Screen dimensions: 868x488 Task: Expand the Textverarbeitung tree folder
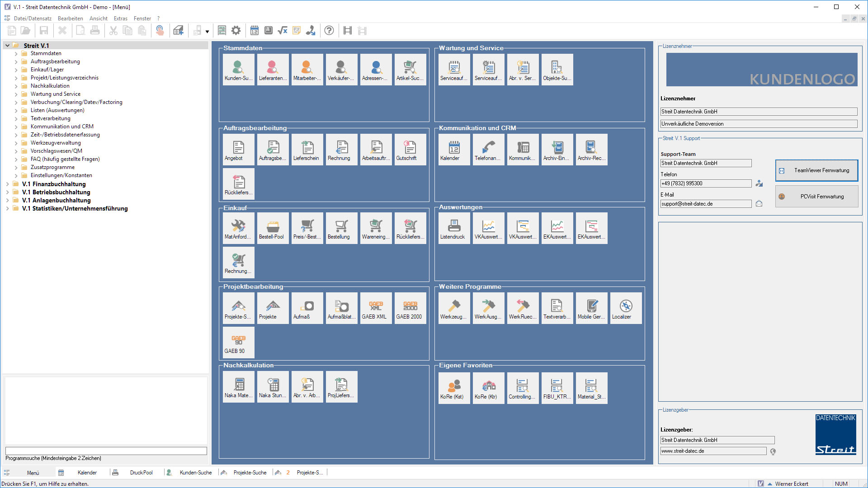click(x=16, y=118)
